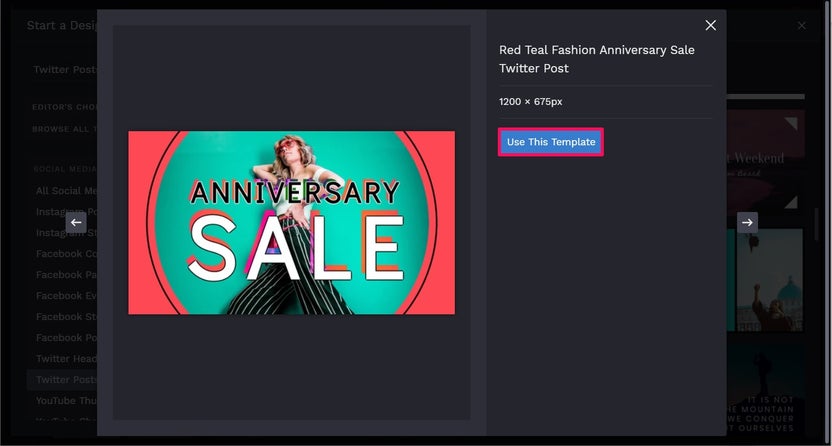The width and height of the screenshot is (832, 446).
Task: Go to next template with right arrow
Action: click(747, 222)
